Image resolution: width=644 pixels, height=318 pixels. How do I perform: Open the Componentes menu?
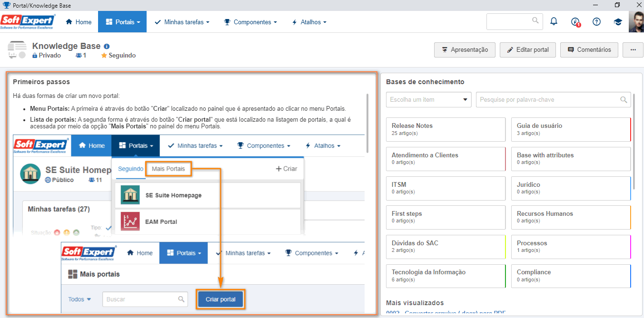click(250, 22)
